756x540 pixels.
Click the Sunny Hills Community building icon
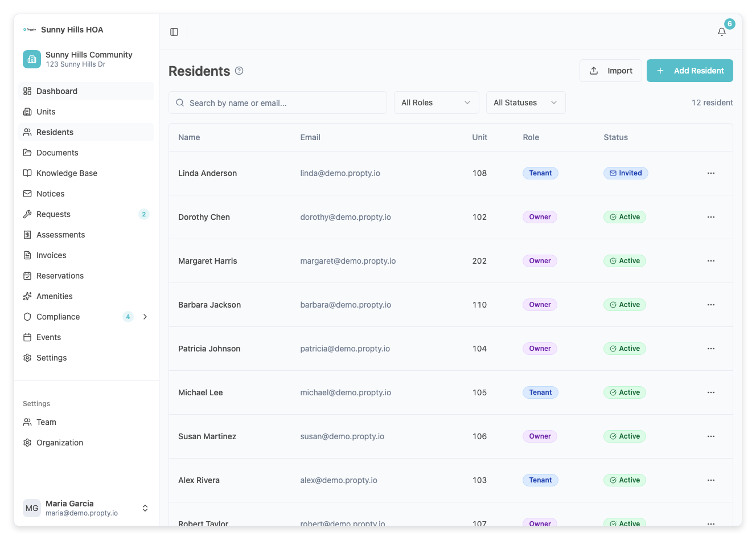point(32,59)
